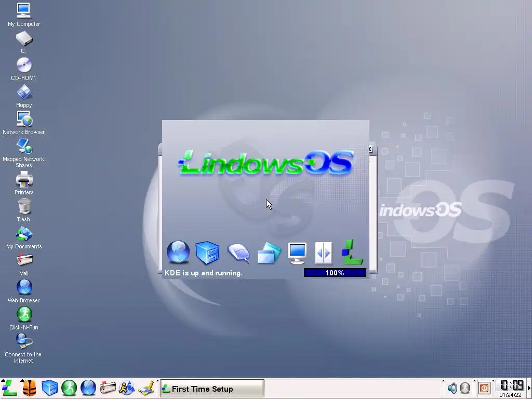This screenshot has width=532, height=399.
Task: Launch Click-N-Run green runner from the panel
Action: 69,388
